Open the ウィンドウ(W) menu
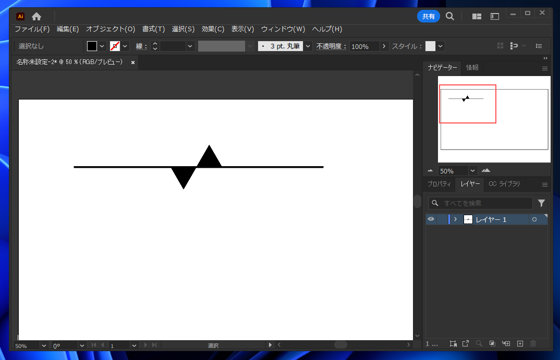The width and height of the screenshot is (560, 360). (283, 29)
